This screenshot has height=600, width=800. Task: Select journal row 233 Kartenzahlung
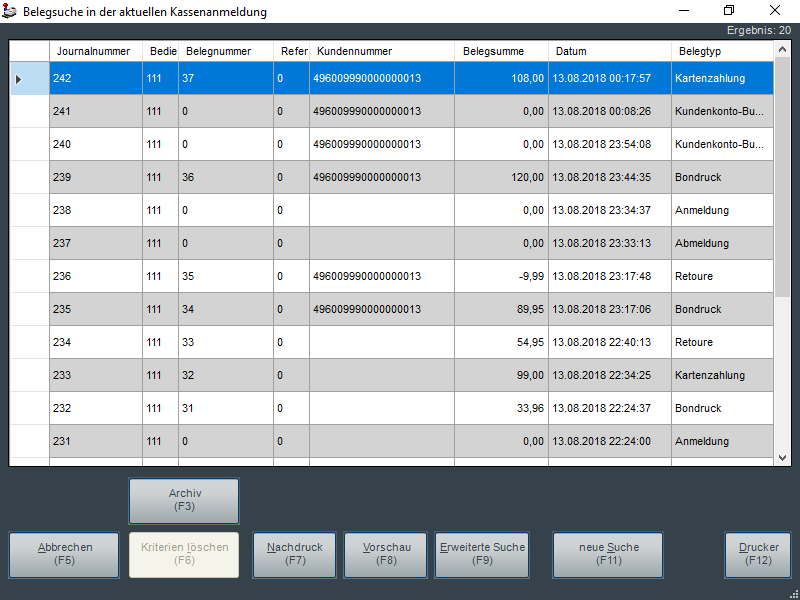[400, 375]
